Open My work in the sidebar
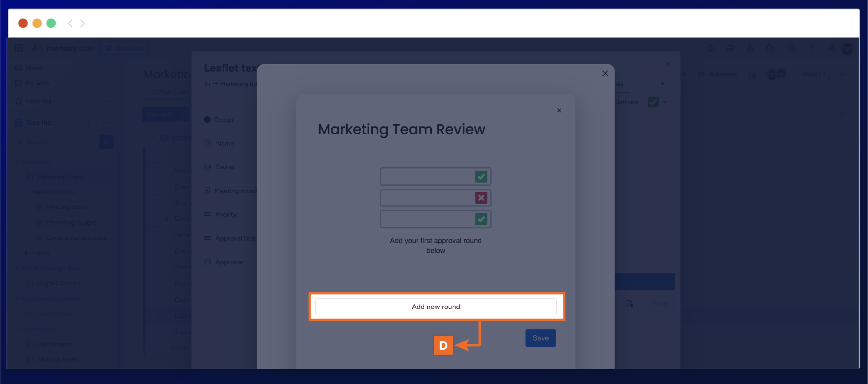This screenshot has height=384, width=868. (37, 83)
